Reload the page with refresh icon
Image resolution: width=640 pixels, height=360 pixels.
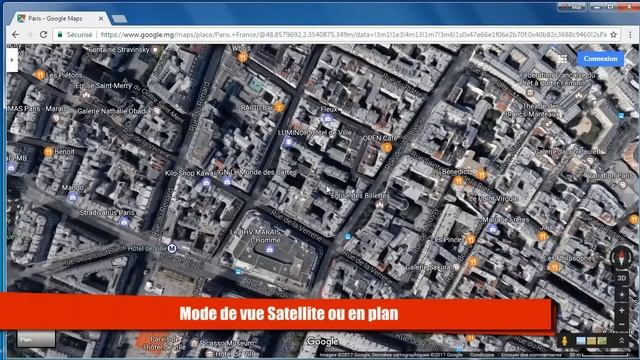(43, 35)
